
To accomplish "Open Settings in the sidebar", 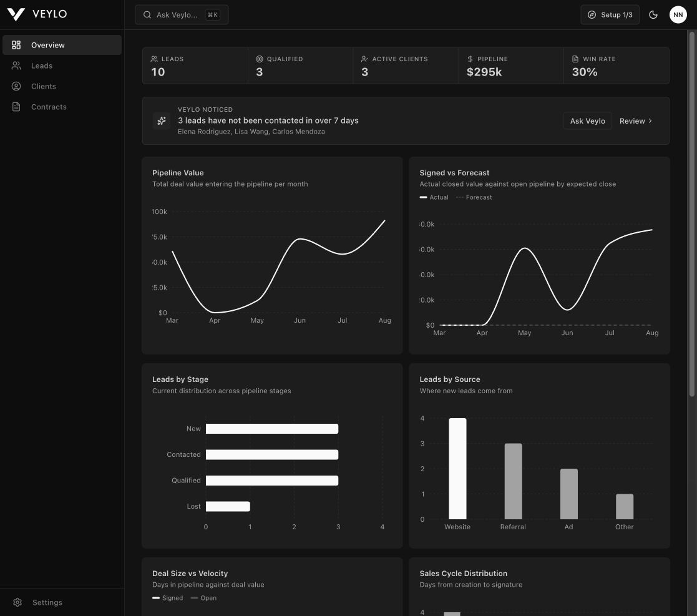I will point(62,602).
